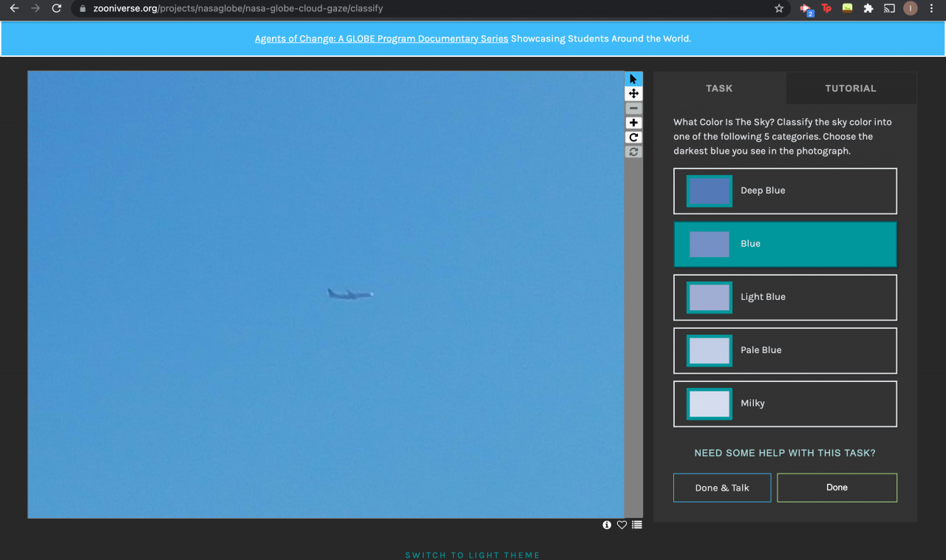946x560 pixels.
Task: Choose the Light Blue sky option
Action: point(785,297)
